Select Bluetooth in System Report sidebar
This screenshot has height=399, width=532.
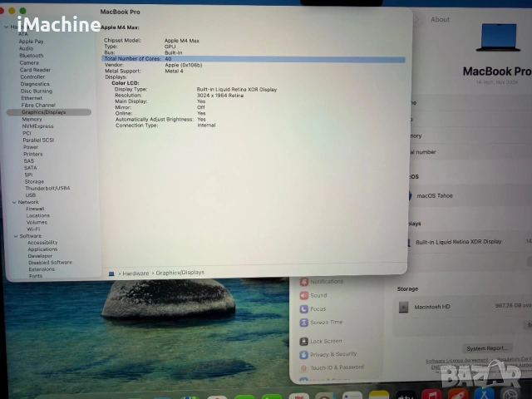(x=32, y=56)
